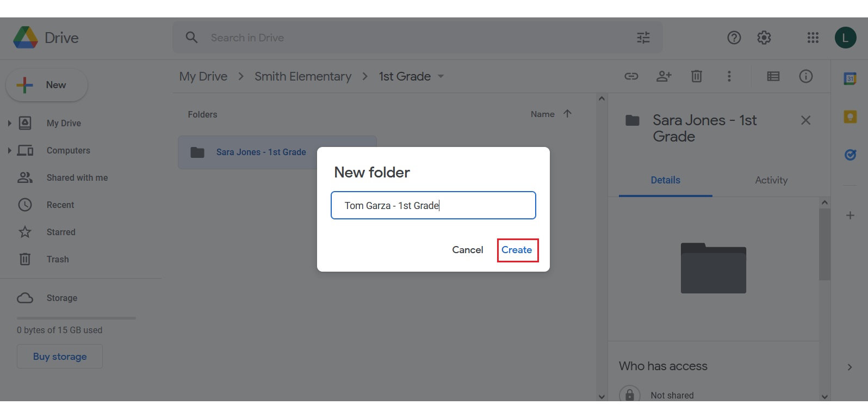Screen dimensions: 868x417
Task: Click the storage usage bar
Action: click(76, 318)
